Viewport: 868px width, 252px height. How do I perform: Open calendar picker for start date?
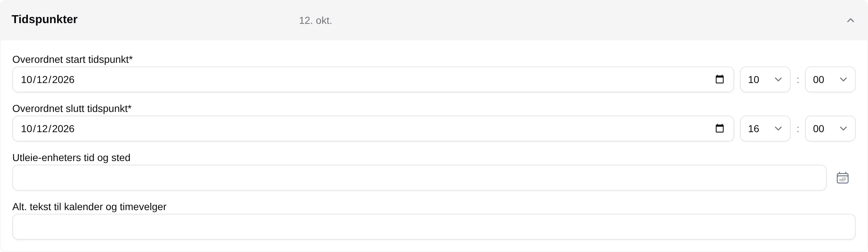(720, 79)
